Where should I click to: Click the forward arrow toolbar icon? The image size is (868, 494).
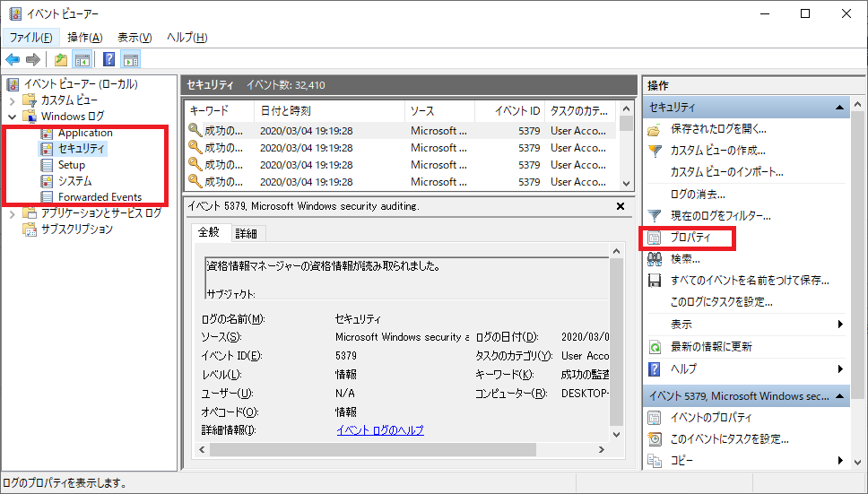(33, 60)
